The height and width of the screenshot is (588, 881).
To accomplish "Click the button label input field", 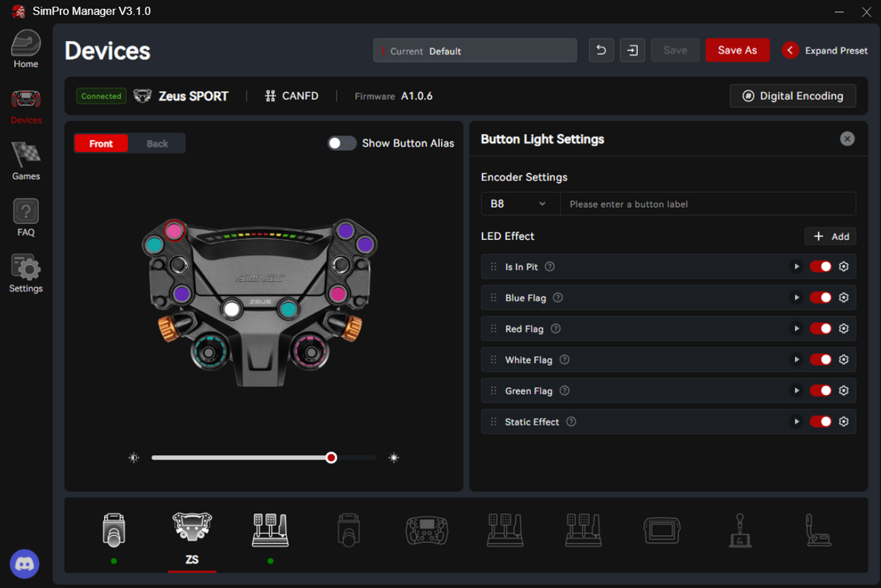I will point(708,203).
